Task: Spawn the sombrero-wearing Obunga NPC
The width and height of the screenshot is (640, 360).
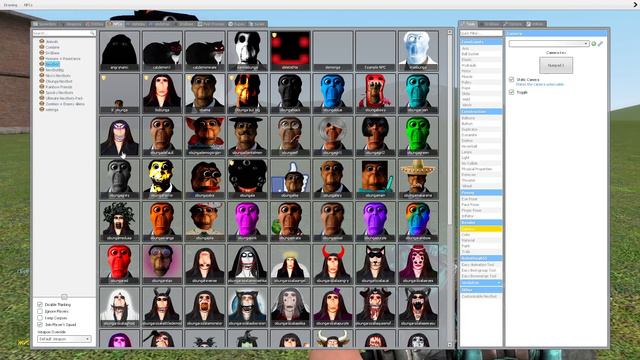Action: point(418,179)
